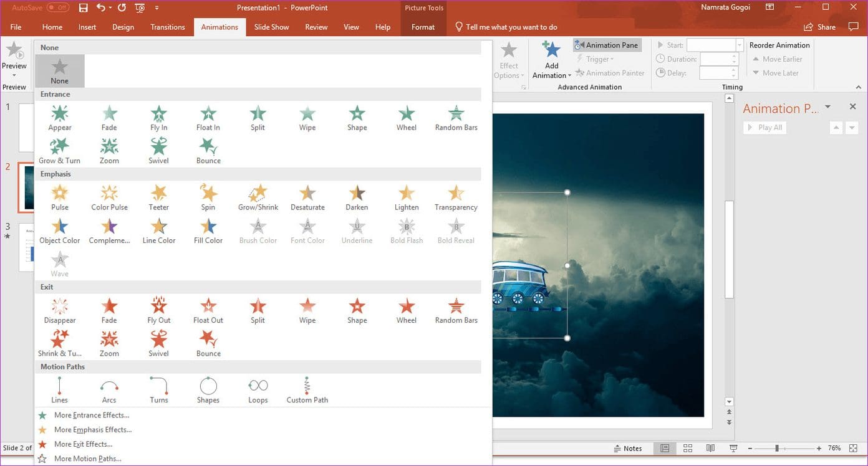
Task: Open the Transitions ribbon tab
Action: [x=168, y=27]
